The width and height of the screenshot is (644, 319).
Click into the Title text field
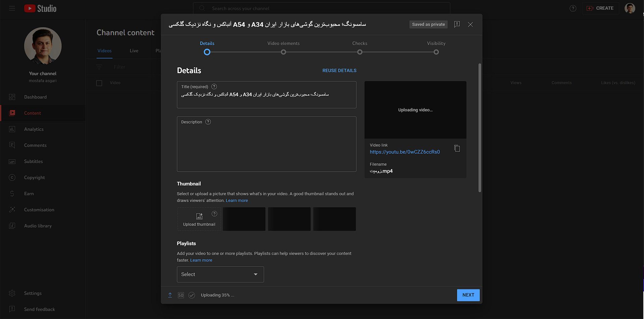click(267, 95)
